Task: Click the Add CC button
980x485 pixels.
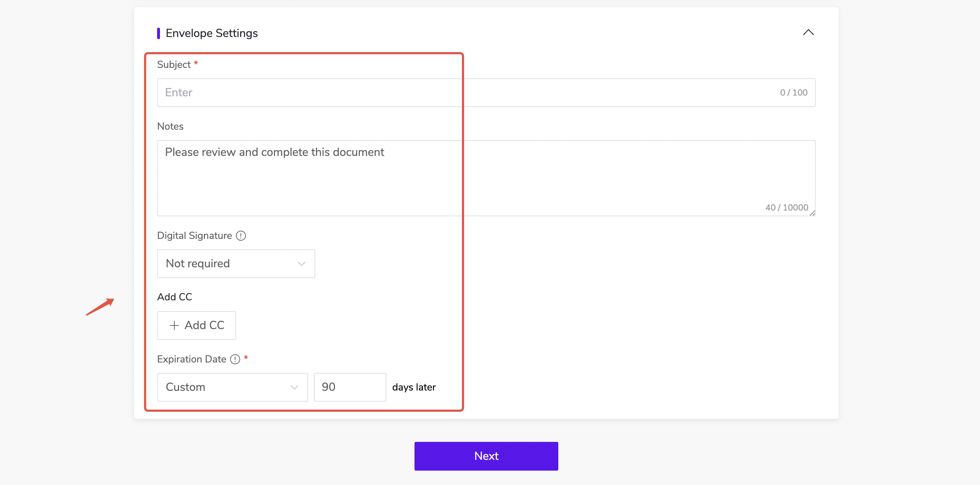Action: [x=197, y=325]
